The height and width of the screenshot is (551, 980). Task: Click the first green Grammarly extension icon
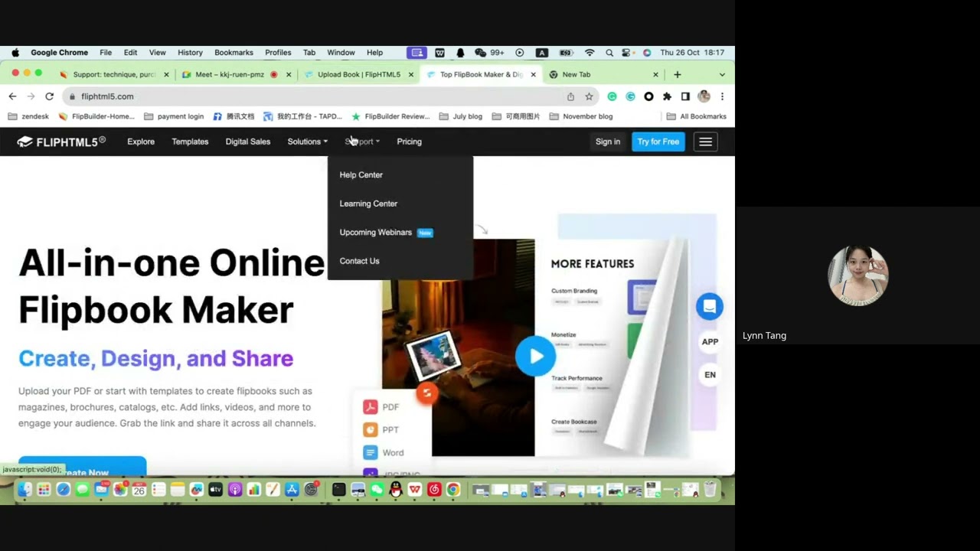[612, 96]
